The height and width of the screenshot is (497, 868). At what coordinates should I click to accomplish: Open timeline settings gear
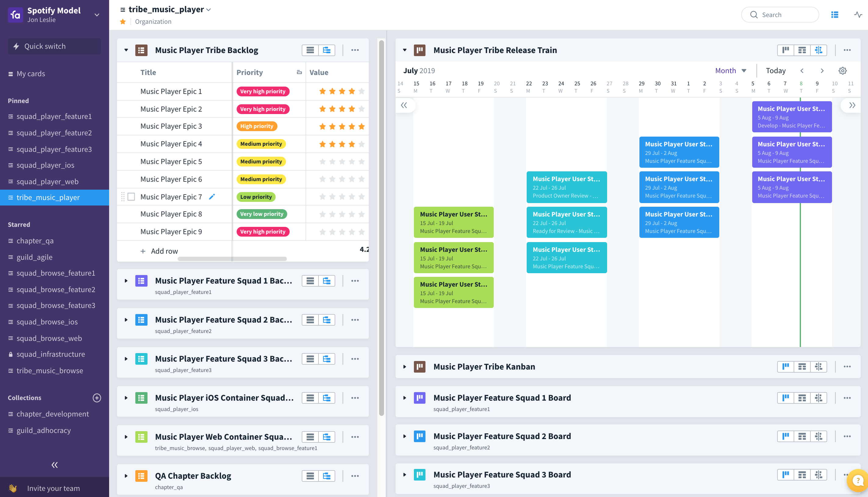(x=842, y=71)
